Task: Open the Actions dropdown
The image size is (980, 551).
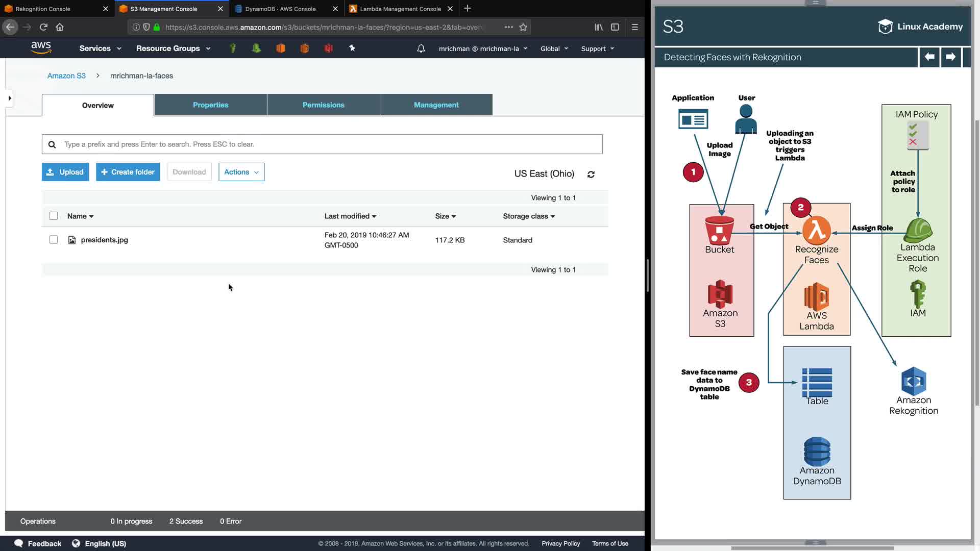Action: click(241, 172)
